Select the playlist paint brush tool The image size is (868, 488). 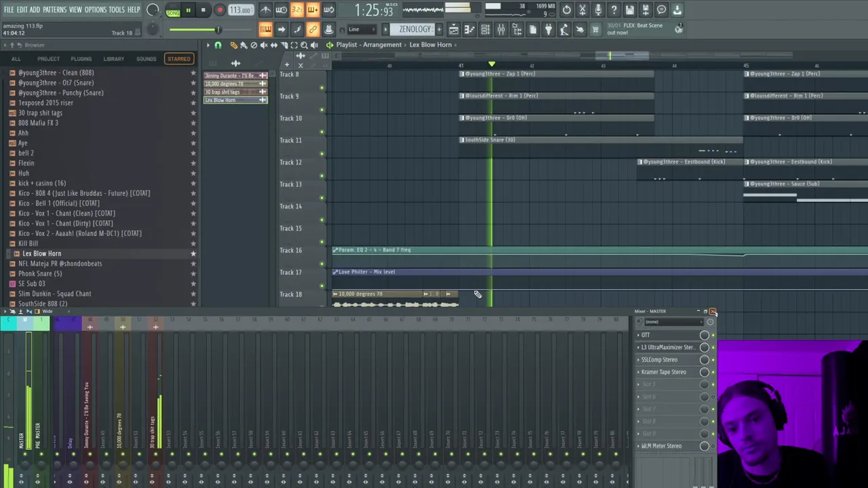click(x=243, y=45)
